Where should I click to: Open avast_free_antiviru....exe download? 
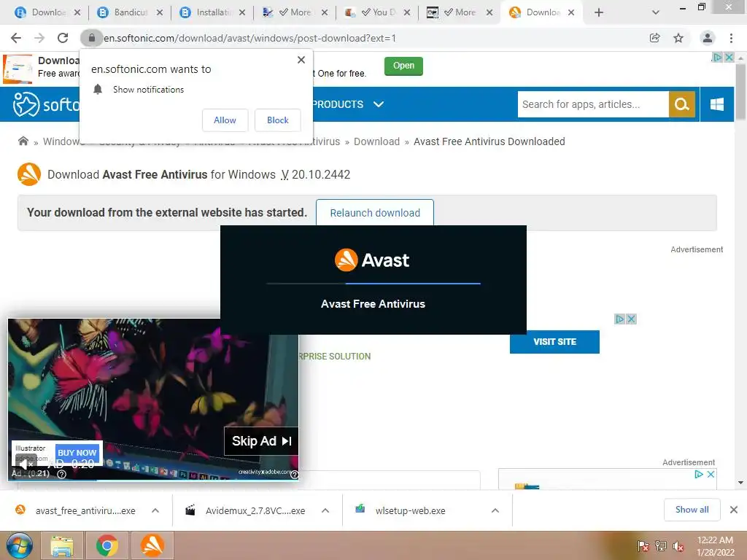point(76,510)
